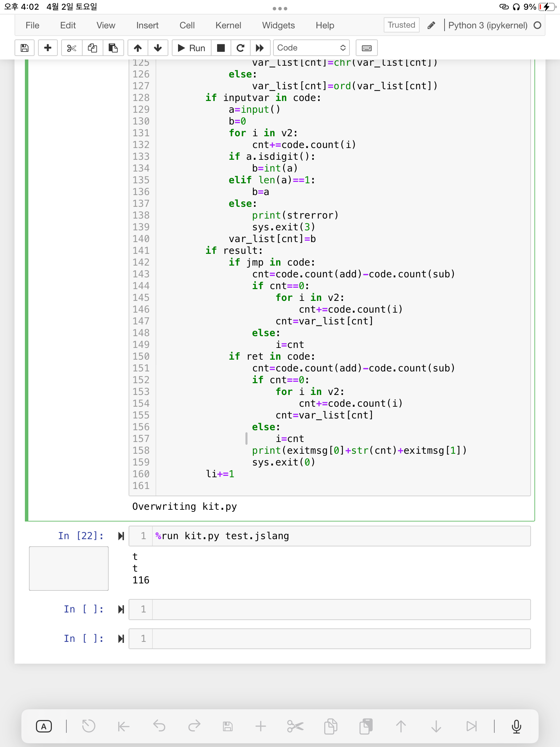Open the Kernel menu
The width and height of the screenshot is (560, 747).
(228, 25)
